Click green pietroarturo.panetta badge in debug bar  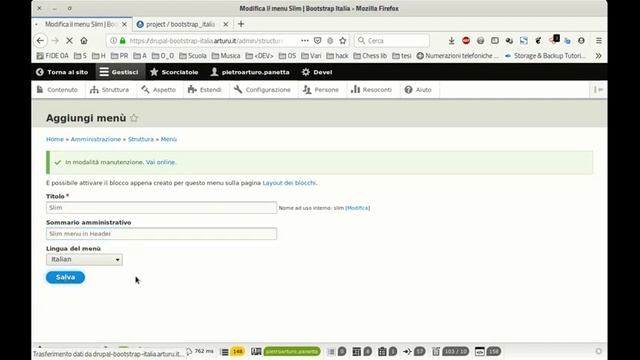coord(291,351)
